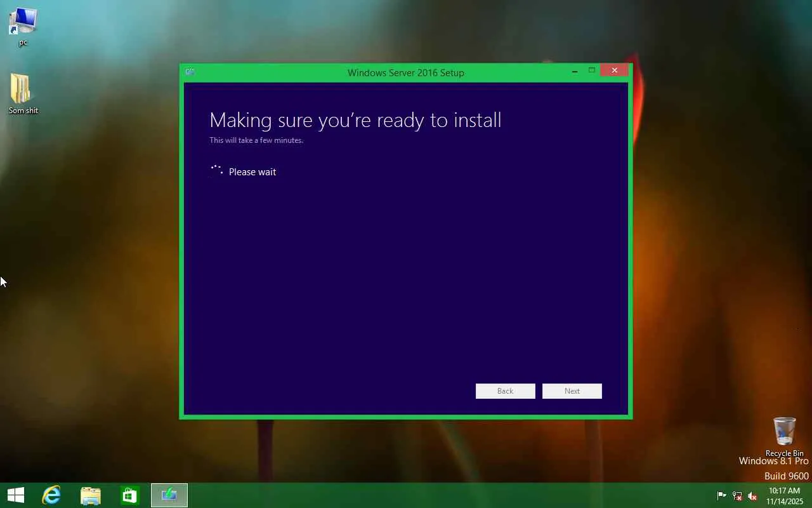Click the Windows Server Setup taskbar icon
The width and height of the screenshot is (812, 508).
[169, 495]
